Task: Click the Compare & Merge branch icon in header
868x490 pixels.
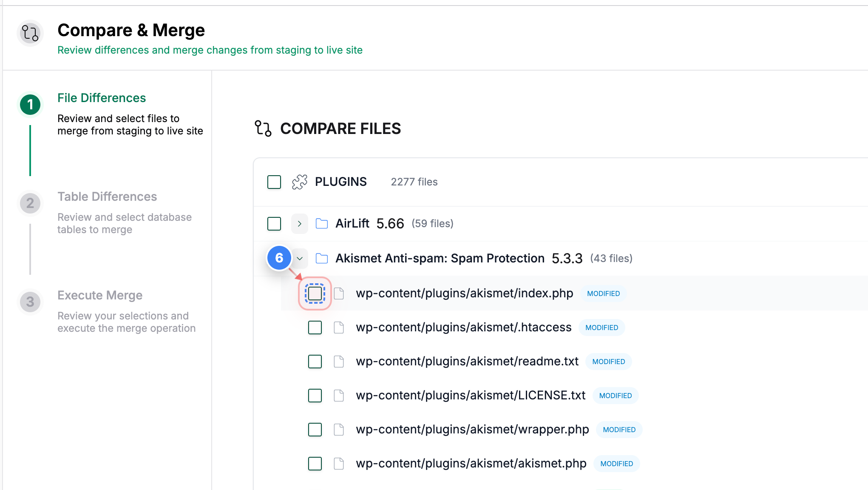Action: [30, 33]
